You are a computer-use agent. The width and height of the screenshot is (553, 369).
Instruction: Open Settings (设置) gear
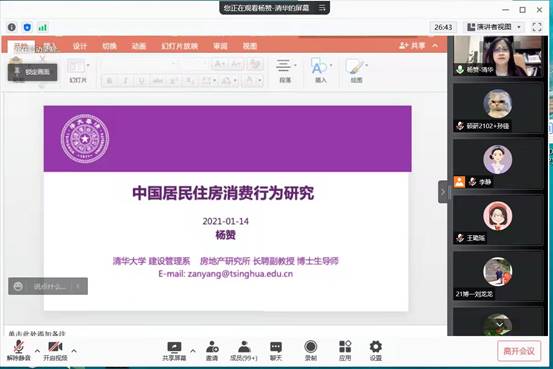376,351
